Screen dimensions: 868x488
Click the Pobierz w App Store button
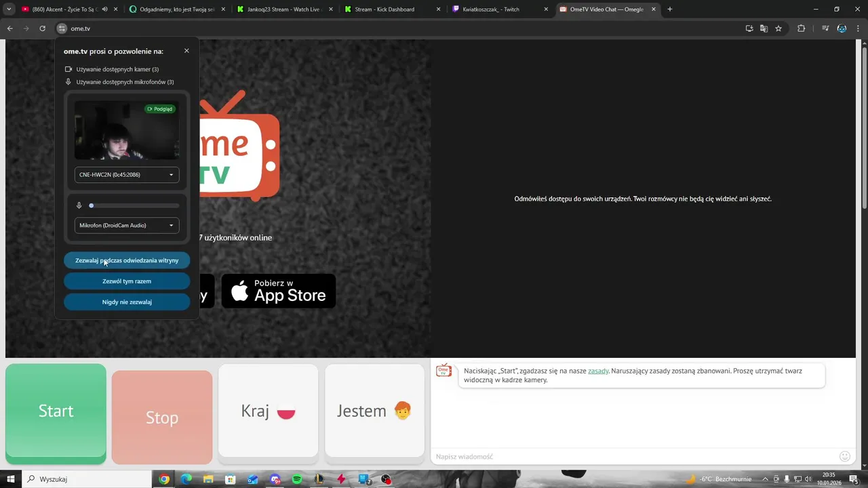click(x=279, y=291)
